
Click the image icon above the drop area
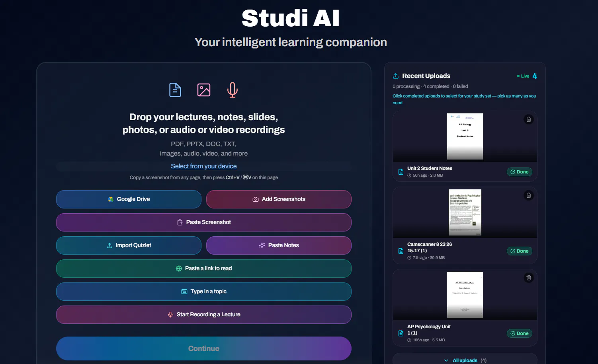[x=204, y=90]
